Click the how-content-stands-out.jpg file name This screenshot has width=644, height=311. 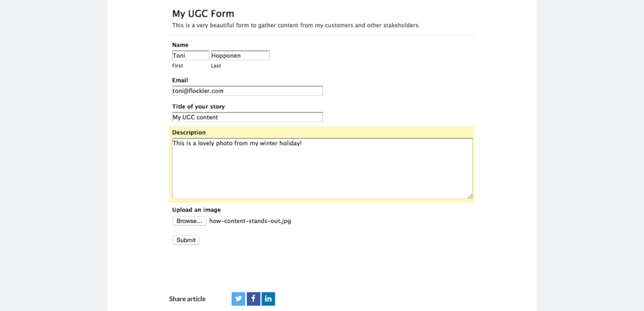(x=250, y=221)
